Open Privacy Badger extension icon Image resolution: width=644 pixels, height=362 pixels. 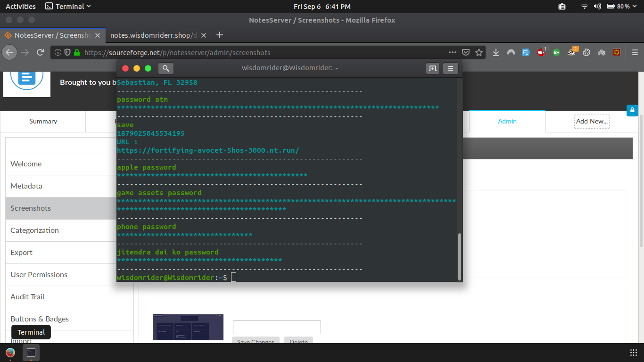click(572, 52)
